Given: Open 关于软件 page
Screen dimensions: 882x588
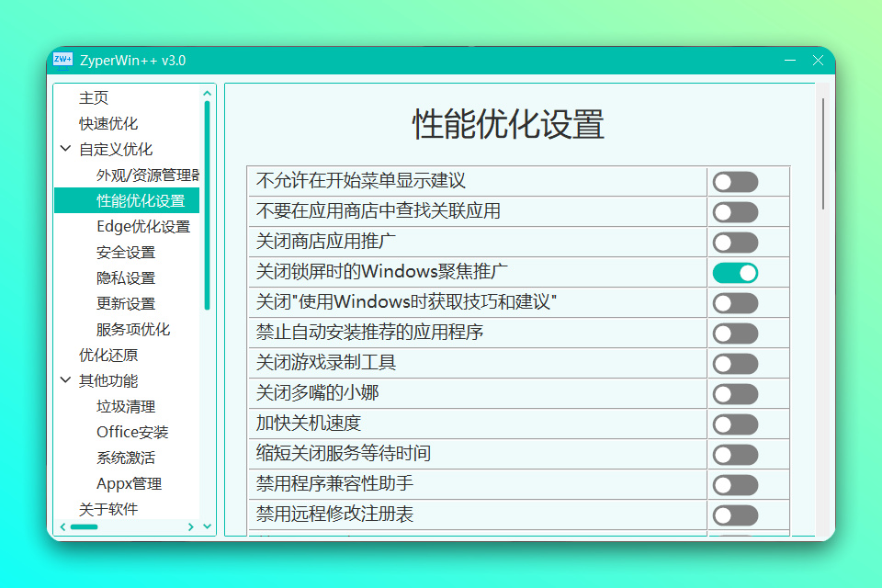Looking at the screenshot, I should [x=108, y=509].
